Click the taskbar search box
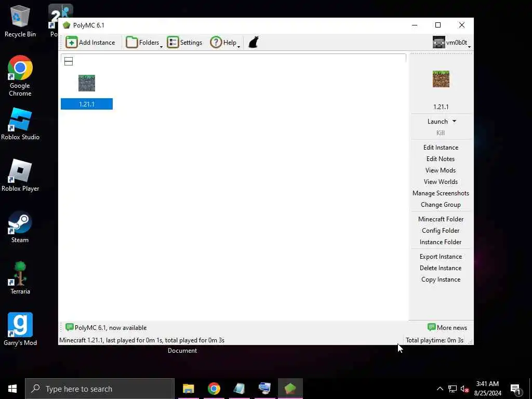This screenshot has height=399, width=532. coord(100,389)
